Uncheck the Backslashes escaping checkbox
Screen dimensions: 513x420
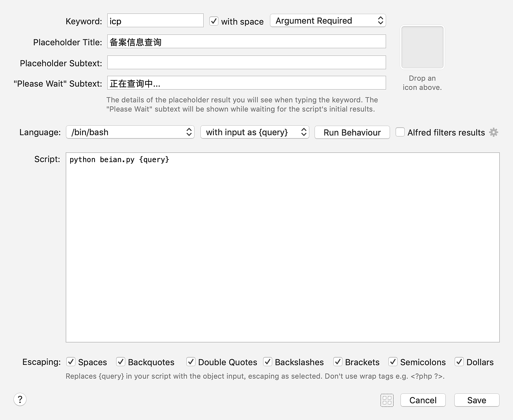pyautogui.click(x=268, y=362)
